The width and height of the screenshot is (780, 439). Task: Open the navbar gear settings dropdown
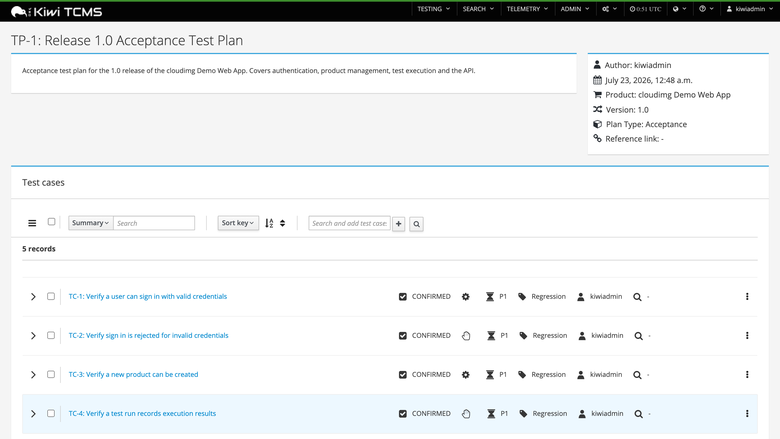click(x=609, y=9)
